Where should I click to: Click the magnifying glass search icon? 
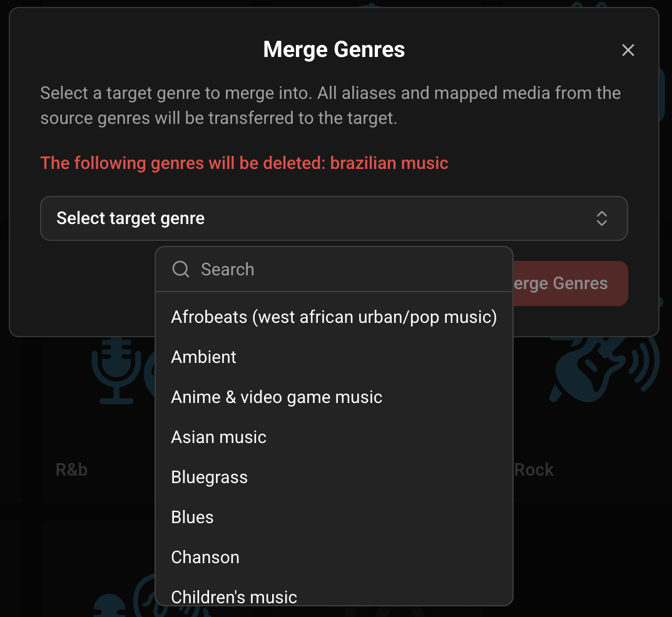point(181,270)
